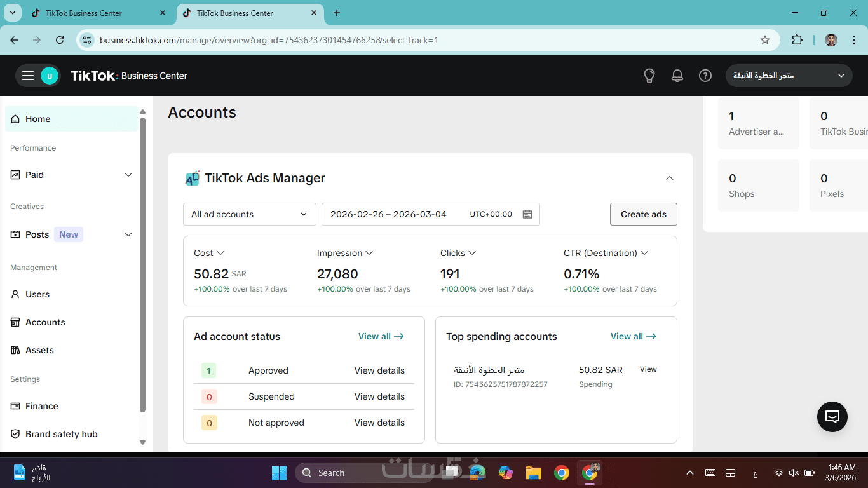Open a new browser tab

(x=337, y=13)
